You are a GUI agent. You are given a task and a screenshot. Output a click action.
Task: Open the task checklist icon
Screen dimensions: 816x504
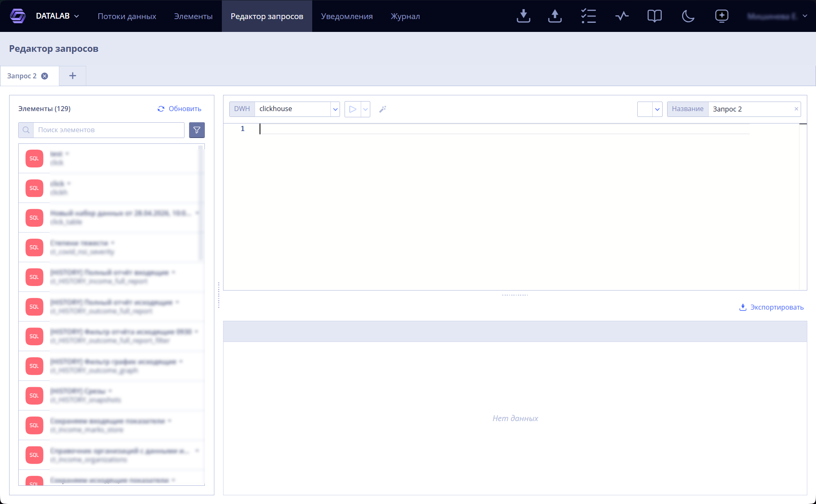588,16
